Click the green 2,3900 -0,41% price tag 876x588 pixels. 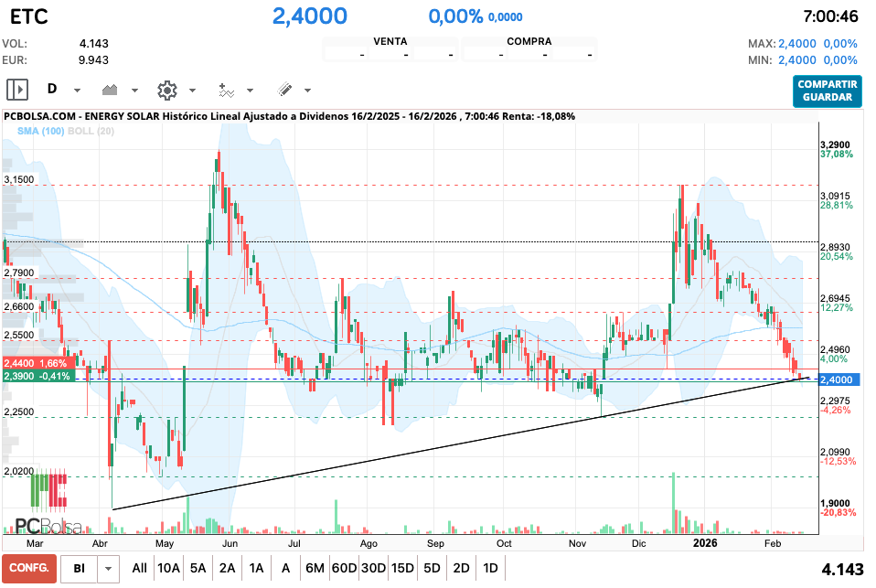click(38, 376)
